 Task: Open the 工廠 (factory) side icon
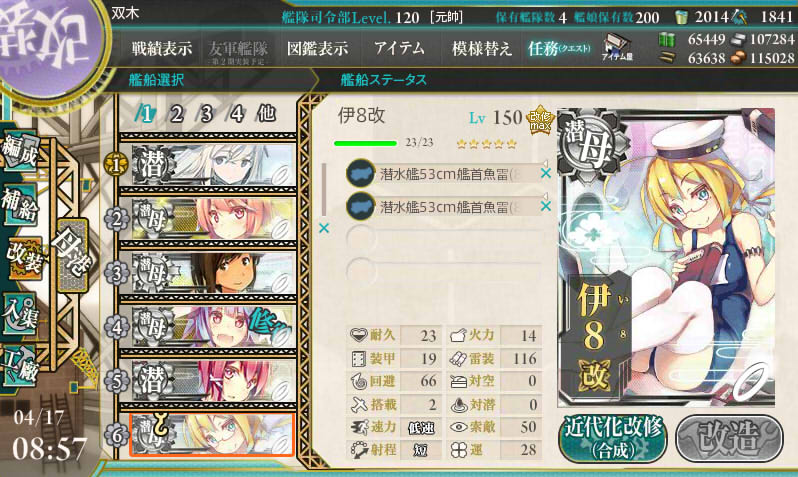click(20, 365)
